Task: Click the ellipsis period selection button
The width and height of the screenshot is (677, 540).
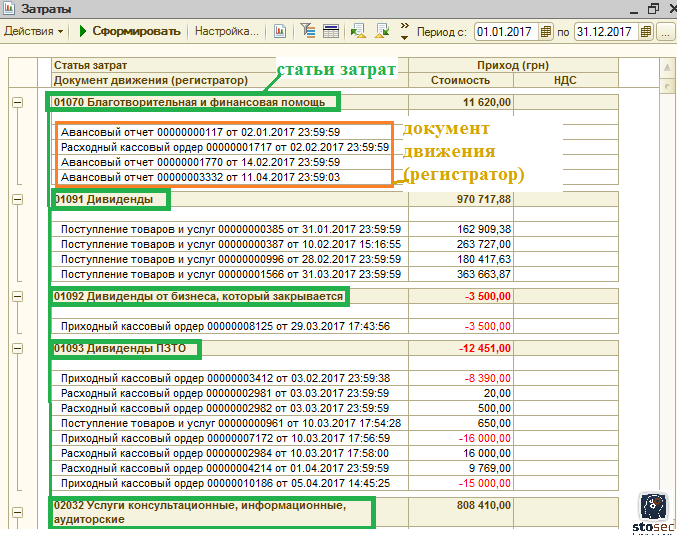Action: (x=665, y=32)
